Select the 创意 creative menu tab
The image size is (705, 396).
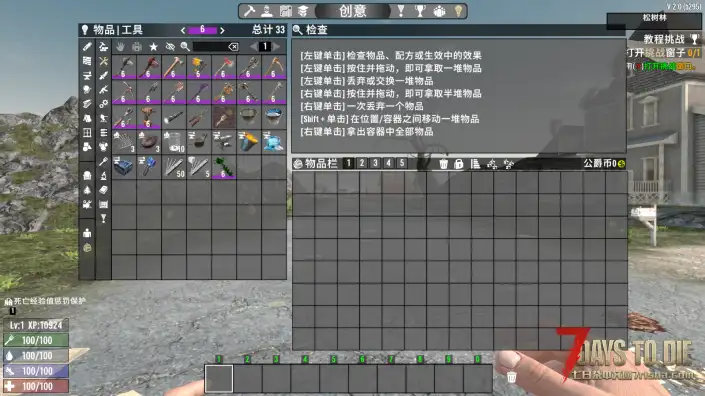[x=353, y=11]
